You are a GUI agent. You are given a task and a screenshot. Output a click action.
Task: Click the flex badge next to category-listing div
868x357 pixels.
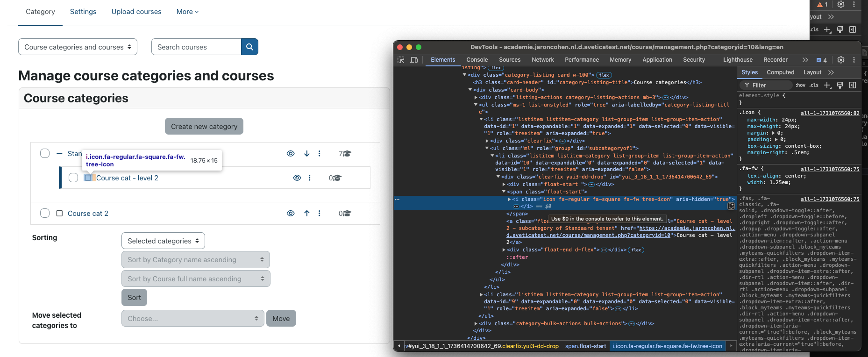pos(604,75)
